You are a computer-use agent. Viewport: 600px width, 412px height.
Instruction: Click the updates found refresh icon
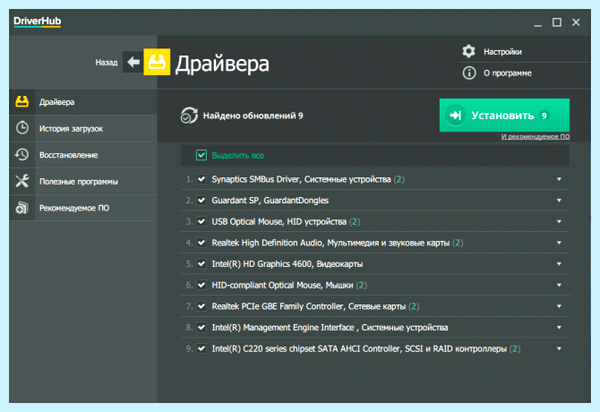pos(189,116)
